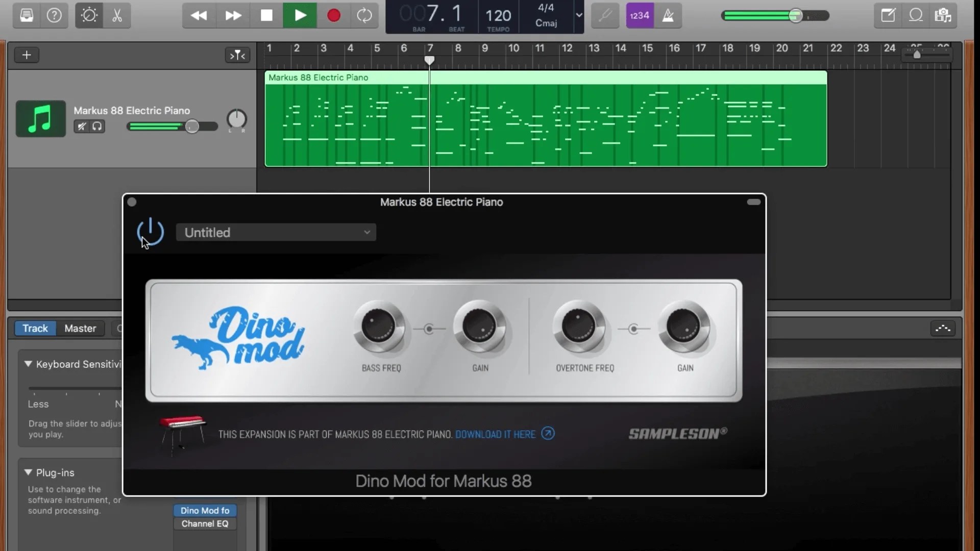
Task: Show Smart Controls with the knob icon
Action: click(x=89, y=15)
